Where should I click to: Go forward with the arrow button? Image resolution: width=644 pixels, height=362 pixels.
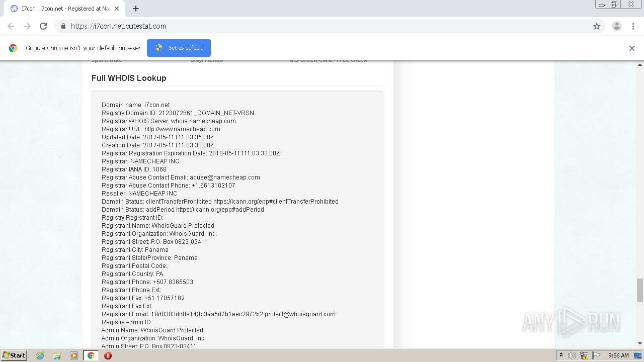point(27,26)
